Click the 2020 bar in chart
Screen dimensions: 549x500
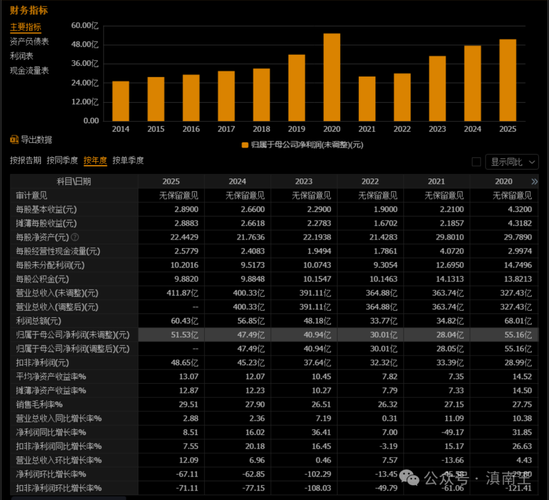click(332, 77)
